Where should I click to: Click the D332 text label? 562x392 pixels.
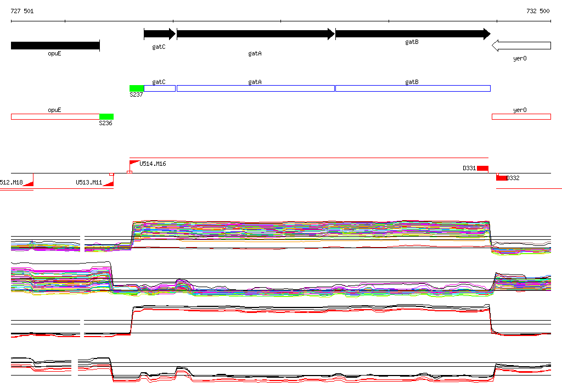coord(513,178)
